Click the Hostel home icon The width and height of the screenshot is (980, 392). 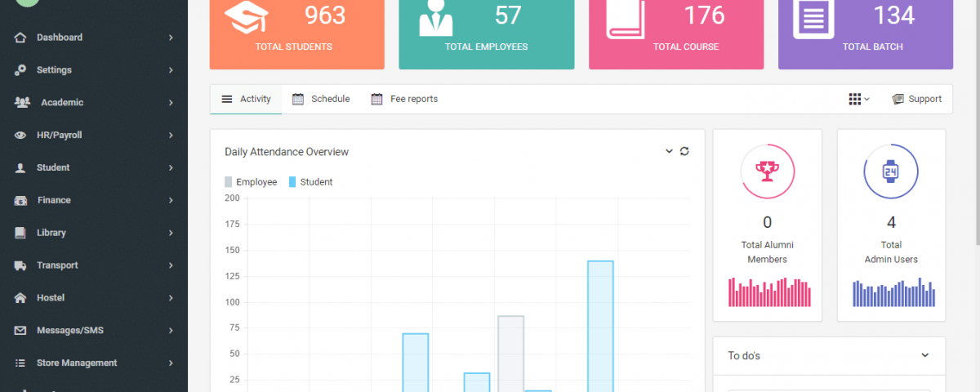(x=20, y=298)
